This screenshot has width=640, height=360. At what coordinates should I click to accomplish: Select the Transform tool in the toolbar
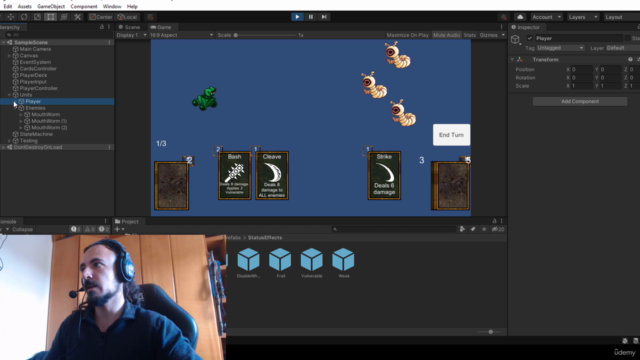point(64,17)
